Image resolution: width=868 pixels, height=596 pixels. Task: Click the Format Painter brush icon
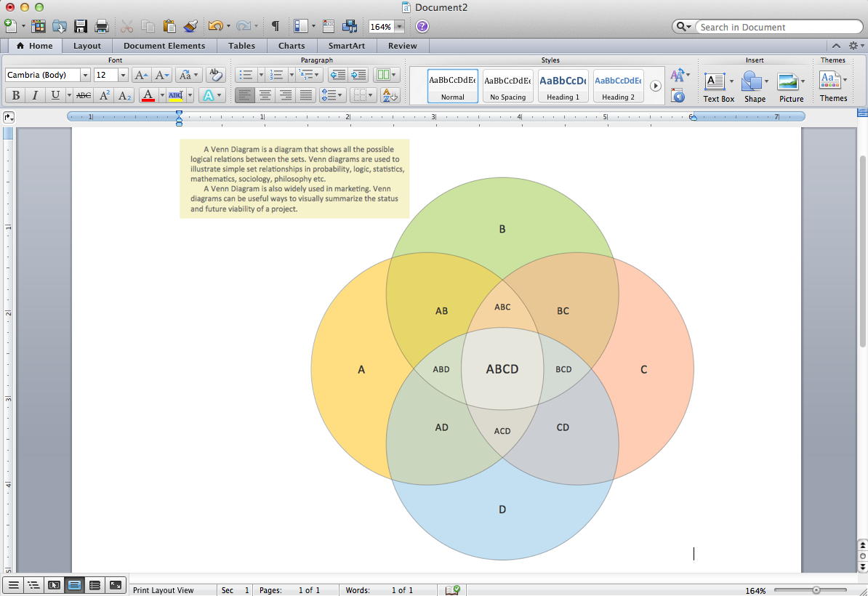click(x=190, y=25)
